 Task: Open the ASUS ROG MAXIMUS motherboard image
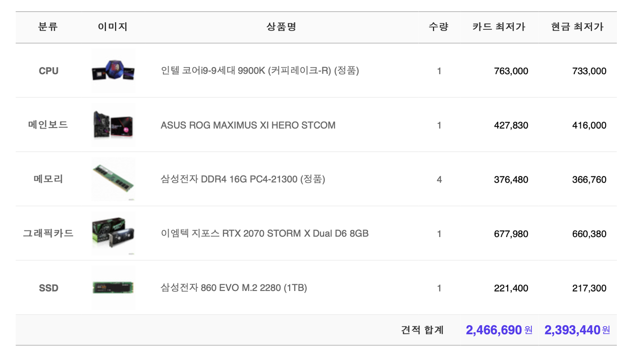pyautogui.click(x=113, y=125)
